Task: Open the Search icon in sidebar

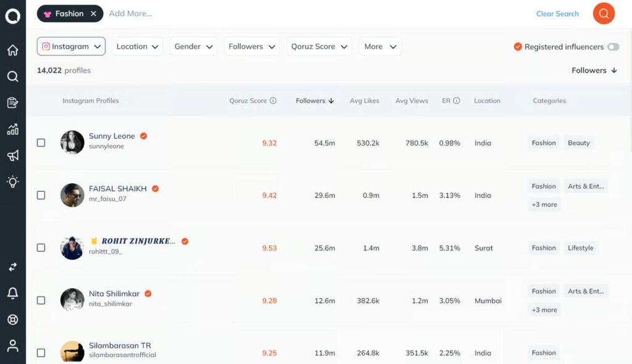Action: pyautogui.click(x=12, y=76)
